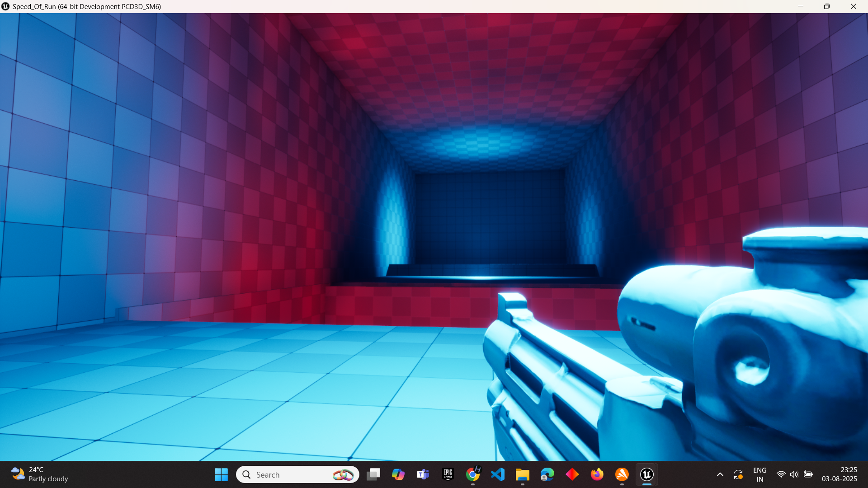
Task: Open Microsoft Teams taskbar icon
Action: [x=423, y=474]
